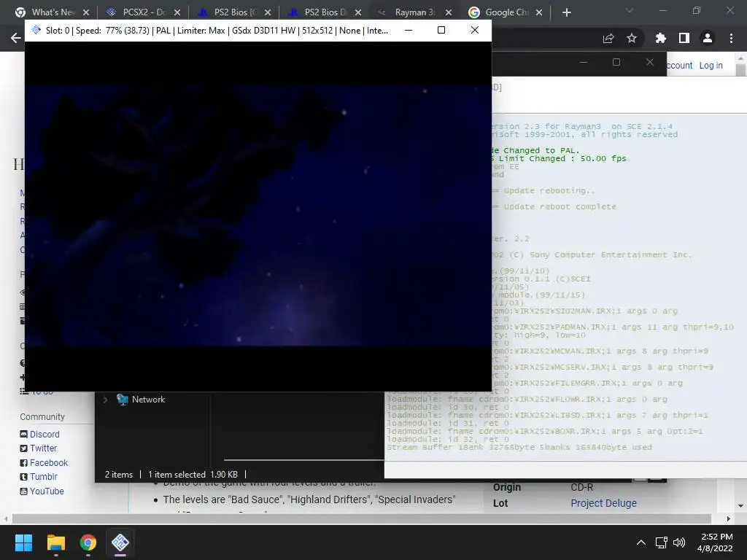Click the Network computer icon
This screenshot has height=560, width=747.
coord(123,400)
